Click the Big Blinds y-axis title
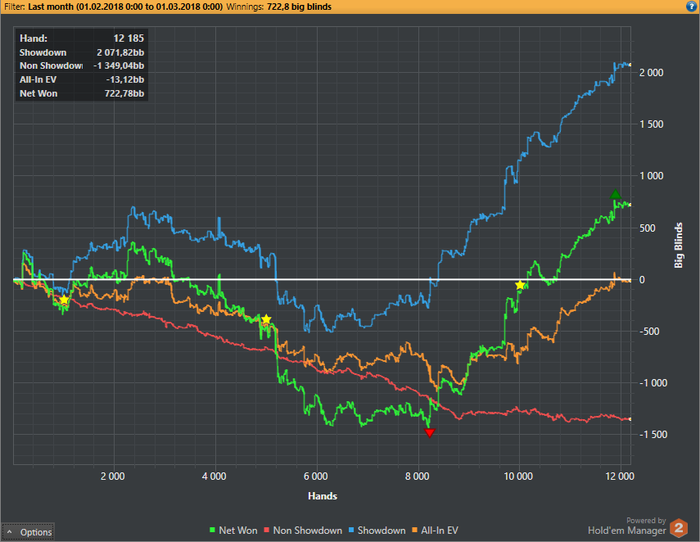Screen dimensions: 700x542 679,245
